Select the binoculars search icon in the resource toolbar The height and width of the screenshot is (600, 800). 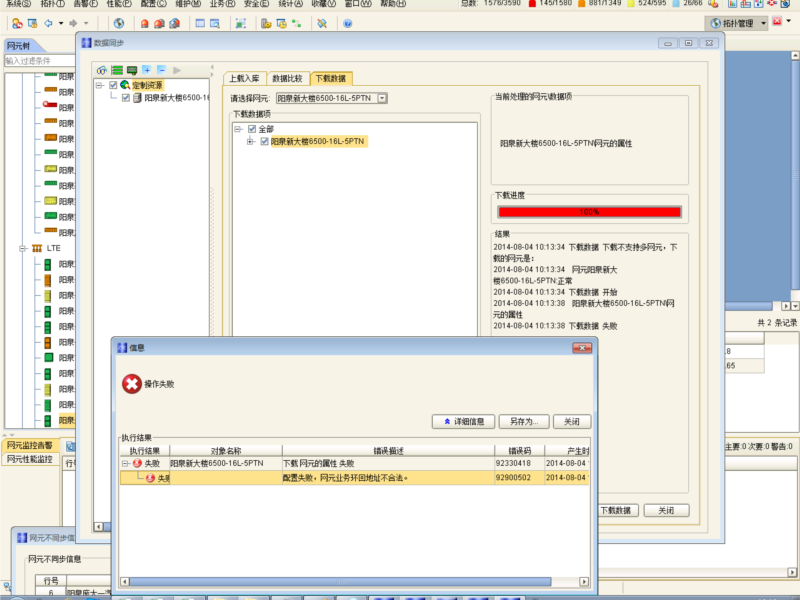(100, 70)
